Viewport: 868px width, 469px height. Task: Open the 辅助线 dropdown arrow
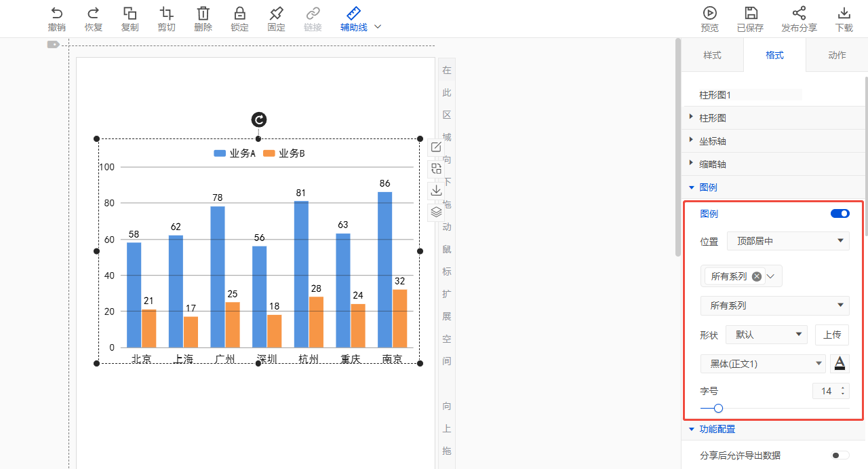[378, 26]
